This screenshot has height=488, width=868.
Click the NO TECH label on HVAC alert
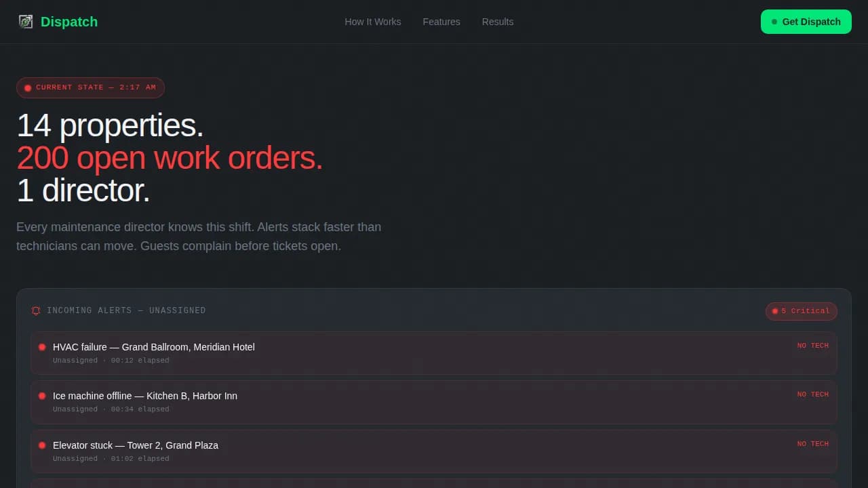coord(812,346)
